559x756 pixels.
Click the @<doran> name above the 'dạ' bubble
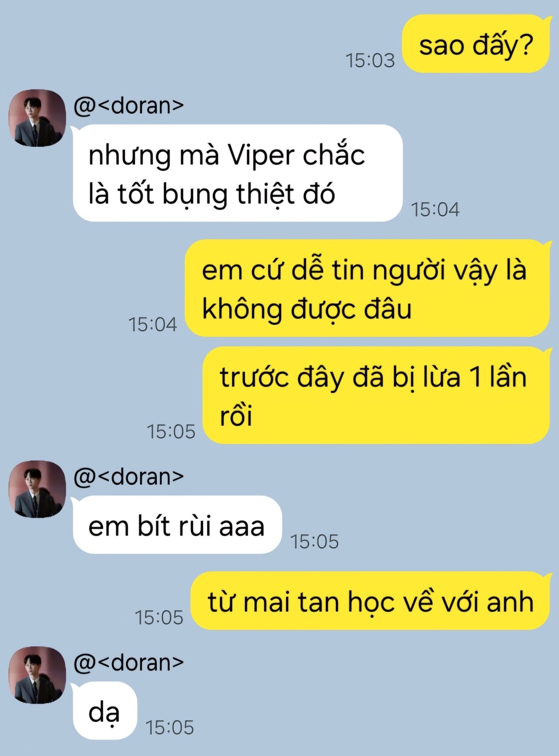pos(128,662)
